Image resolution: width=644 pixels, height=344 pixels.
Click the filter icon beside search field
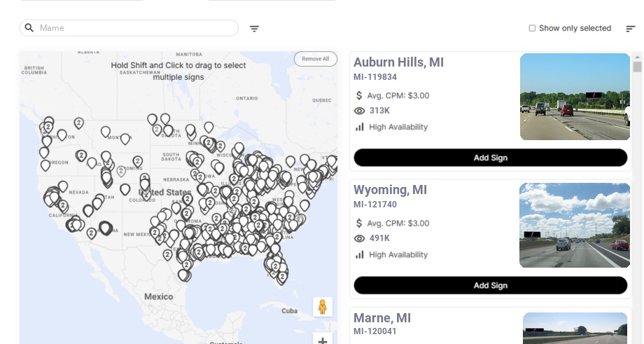coord(254,29)
